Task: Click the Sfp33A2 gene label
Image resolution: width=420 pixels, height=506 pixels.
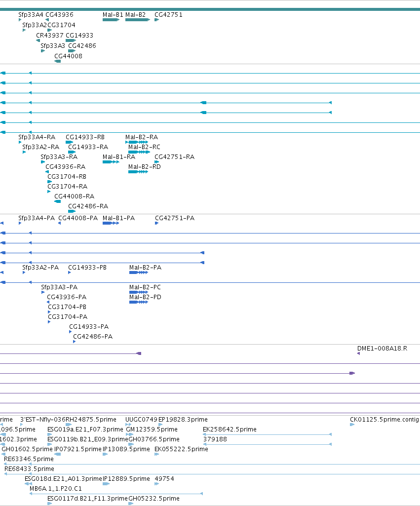Action: (x=35, y=25)
